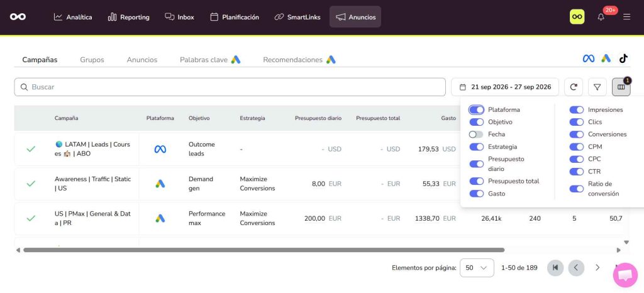Image resolution: width=644 pixels, height=293 pixels.
Task: Open campaign Awareness | Traffic | Static | US
Action: [93, 184]
